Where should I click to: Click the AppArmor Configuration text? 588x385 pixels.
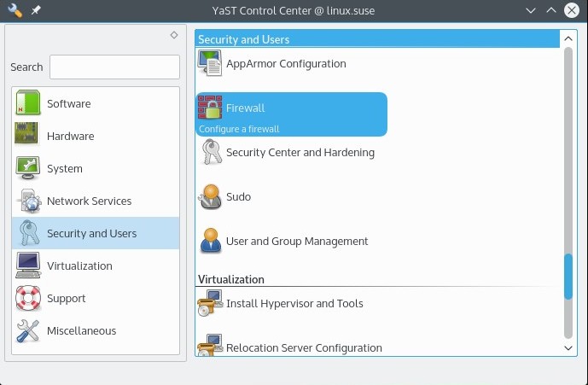pos(286,64)
